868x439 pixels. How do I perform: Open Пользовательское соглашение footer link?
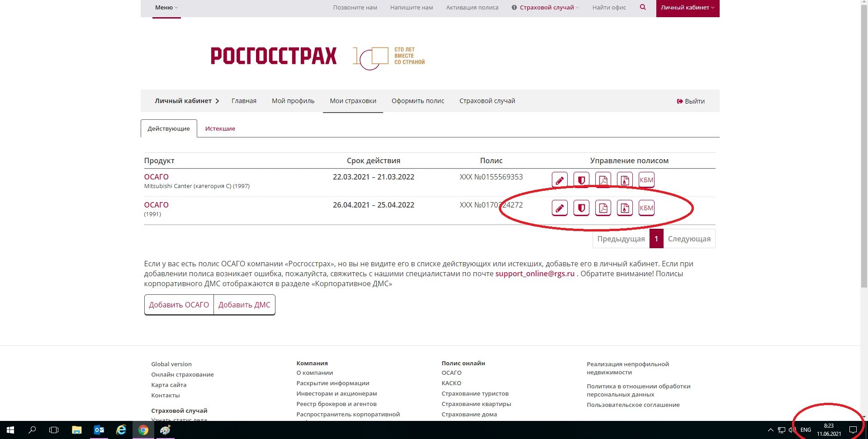633,405
